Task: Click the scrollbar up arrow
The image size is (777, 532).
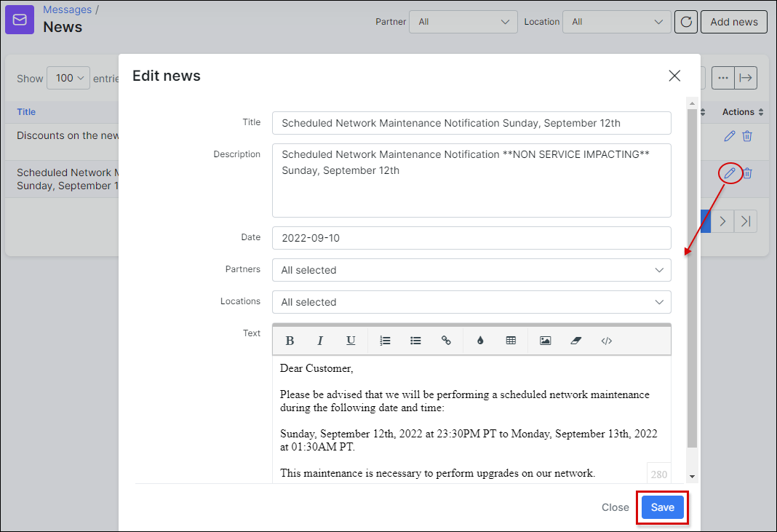Action: click(693, 103)
